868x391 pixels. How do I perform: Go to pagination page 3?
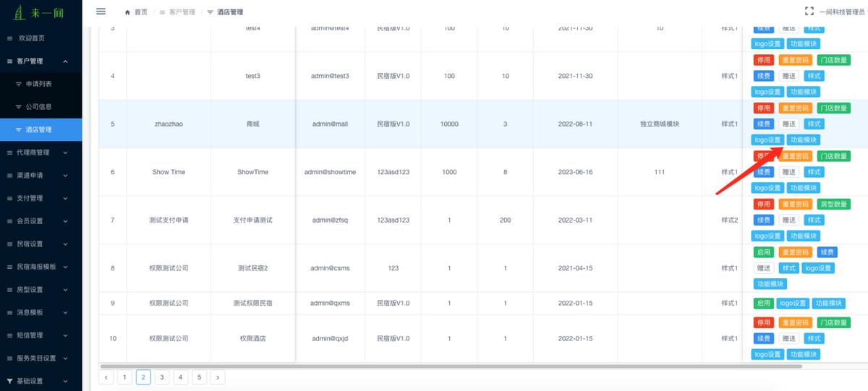(x=162, y=377)
